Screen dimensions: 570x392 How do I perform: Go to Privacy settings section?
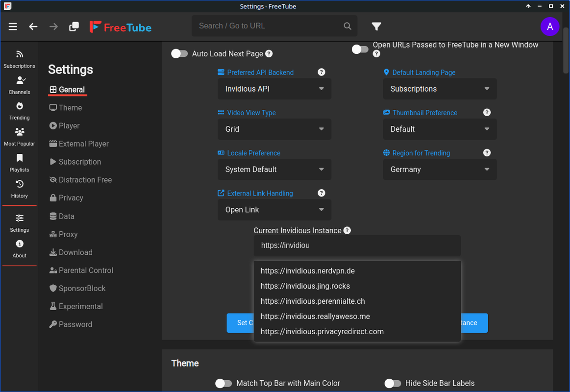(66, 198)
